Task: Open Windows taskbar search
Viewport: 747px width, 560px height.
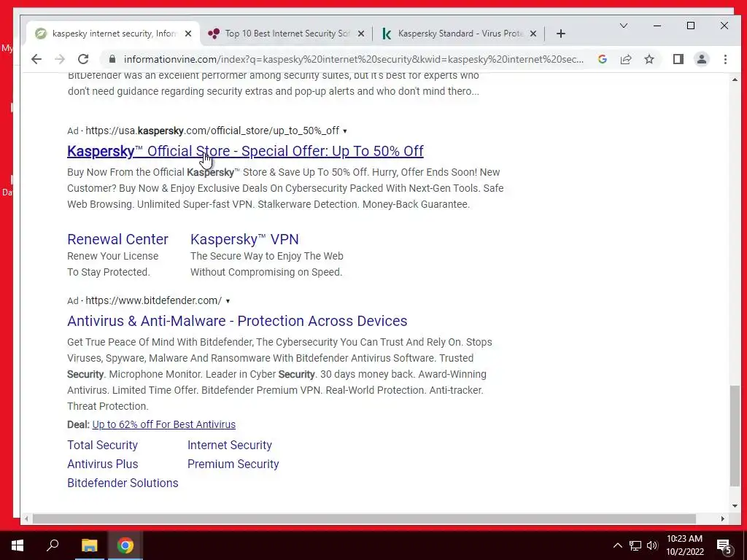Action: (x=53, y=545)
